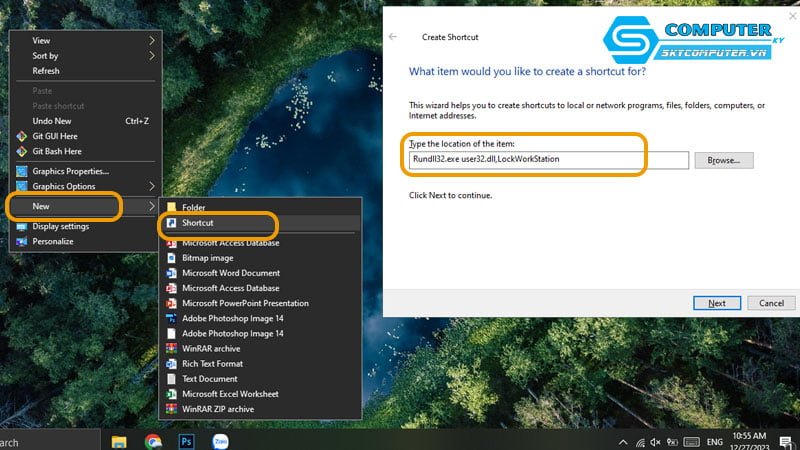Open the Zalo app on the taskbar
Screen dimensions: 800x450
(x=220, y=440)
